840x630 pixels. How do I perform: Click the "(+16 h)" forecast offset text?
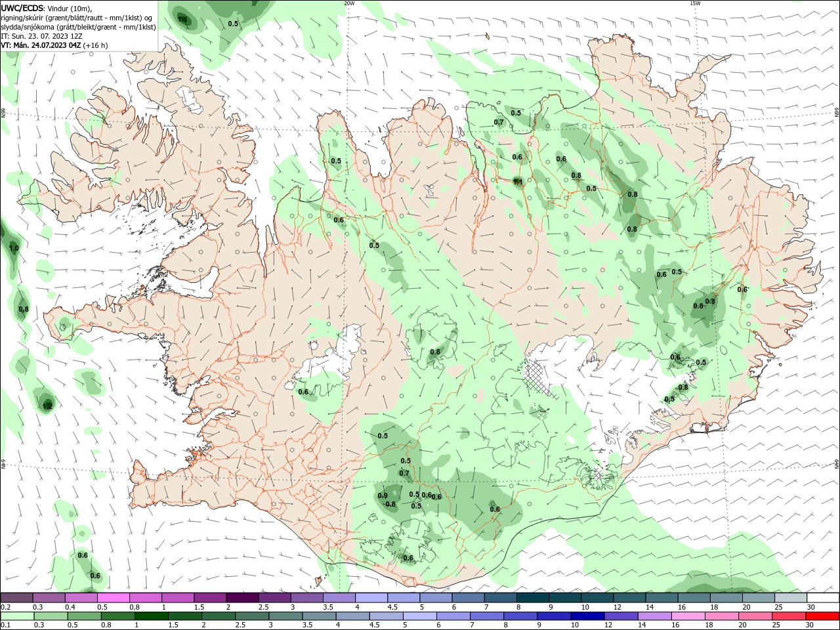[x=96, y=45]
